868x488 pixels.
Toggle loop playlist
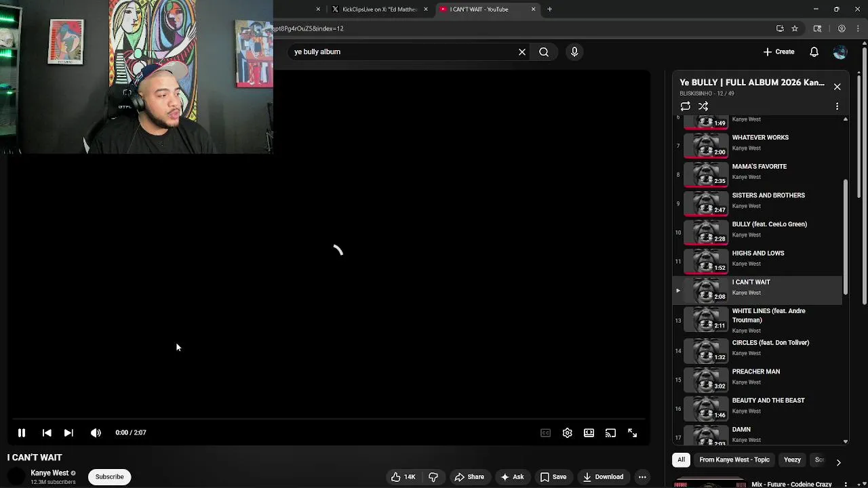pyautogui.click(x=686, y=106)
